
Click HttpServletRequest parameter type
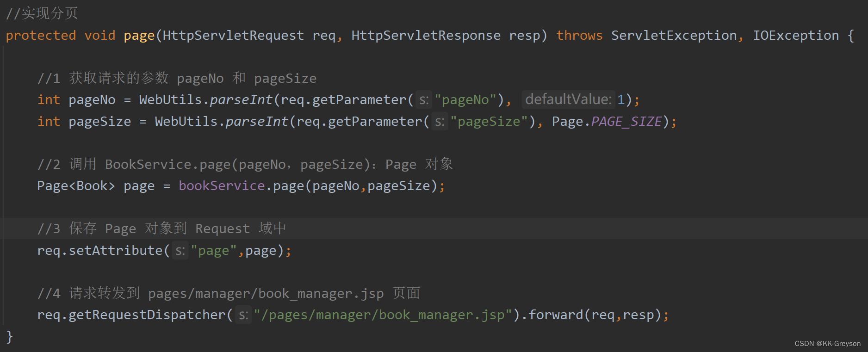(233, 36)
